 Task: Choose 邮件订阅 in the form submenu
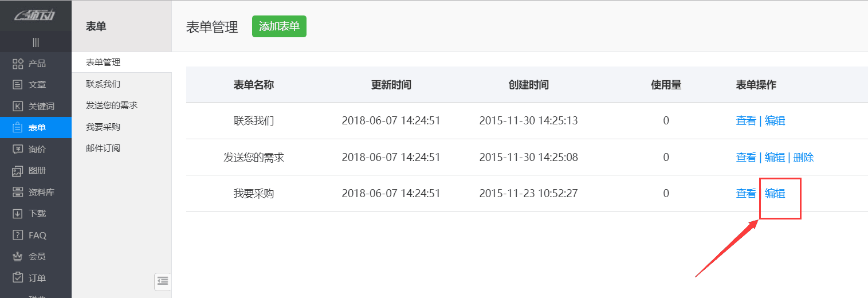tap(103, 148)
